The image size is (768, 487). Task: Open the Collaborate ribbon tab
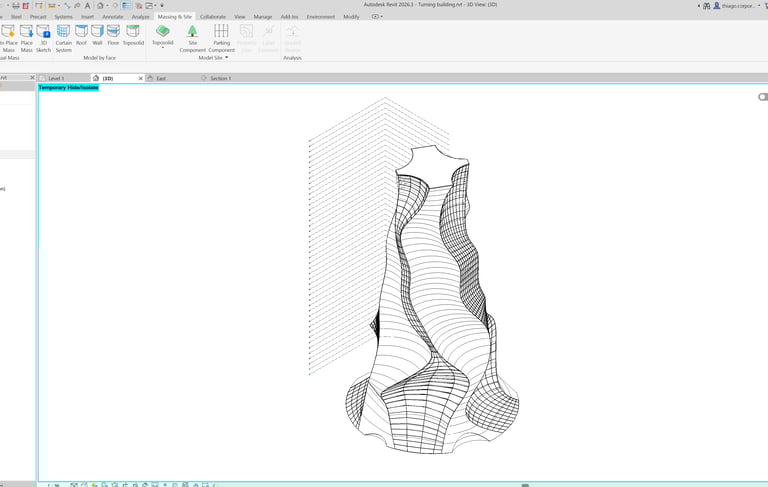[213, 17]
